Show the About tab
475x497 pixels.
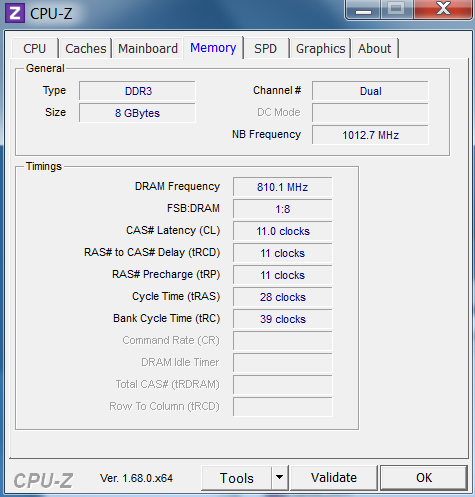coord(374,49)
